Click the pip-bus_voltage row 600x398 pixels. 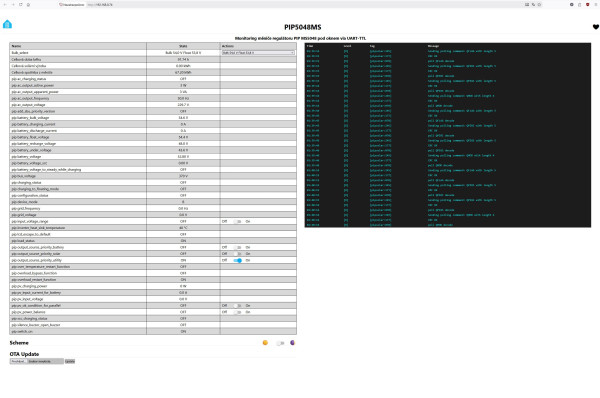pyautogui.click(x=153, y=176)
